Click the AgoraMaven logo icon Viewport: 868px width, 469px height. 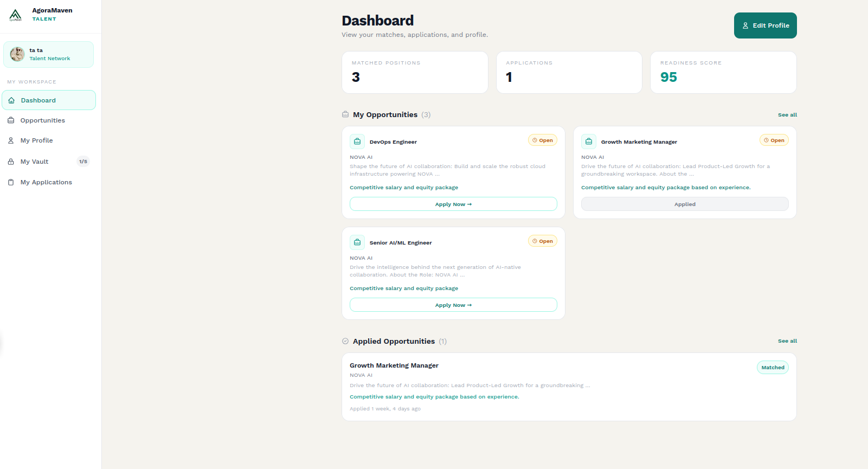[x=15, y=15]
